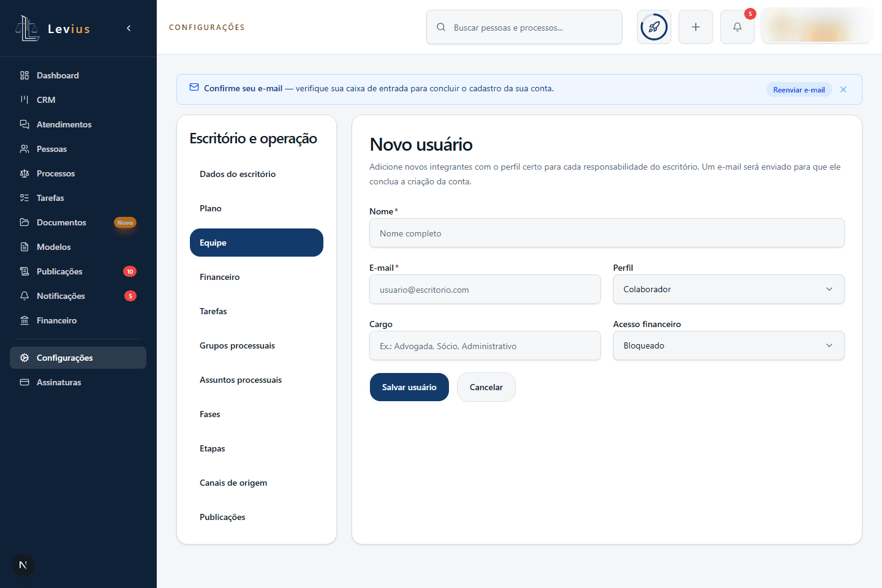Open the Tarefas settings section in panel
Image resolution: width=882 pixels, height=588 pixels.
257,311
